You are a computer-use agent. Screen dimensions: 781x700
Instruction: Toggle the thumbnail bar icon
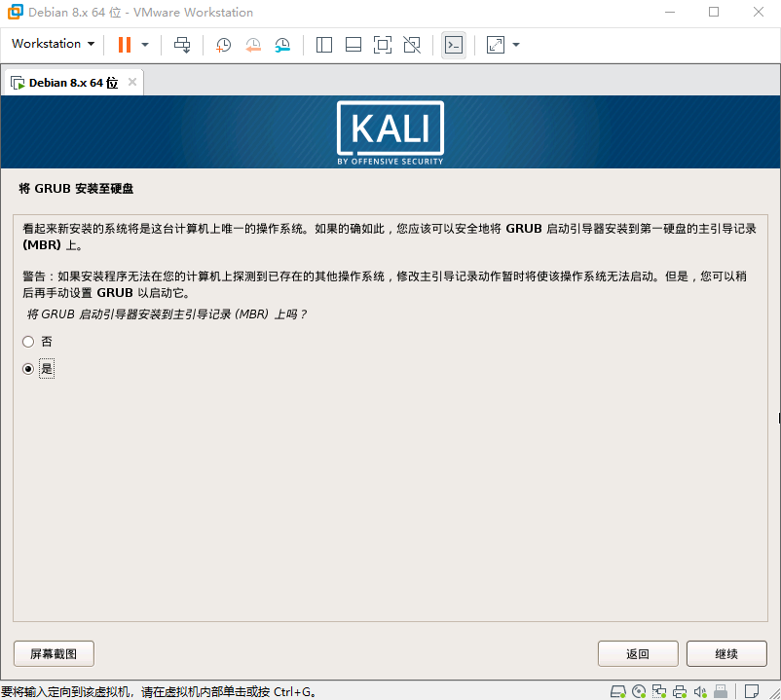[x=353, y=45]
